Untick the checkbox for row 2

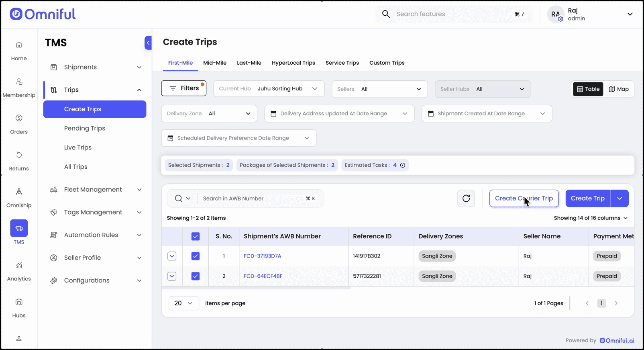coord(196,276)
